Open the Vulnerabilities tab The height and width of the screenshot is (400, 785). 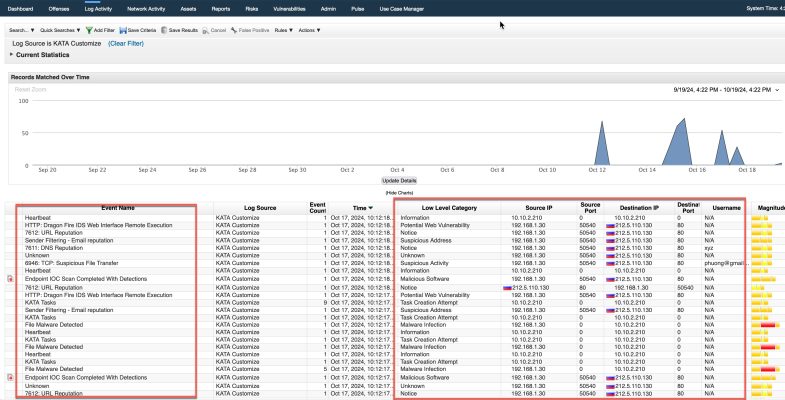click(289, 9)
